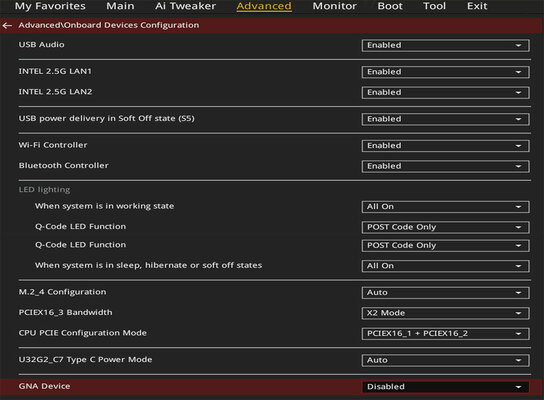Expand the M.2_4 Configuration dropdown
Screen dimensions: 544x400
pos(445,293)
